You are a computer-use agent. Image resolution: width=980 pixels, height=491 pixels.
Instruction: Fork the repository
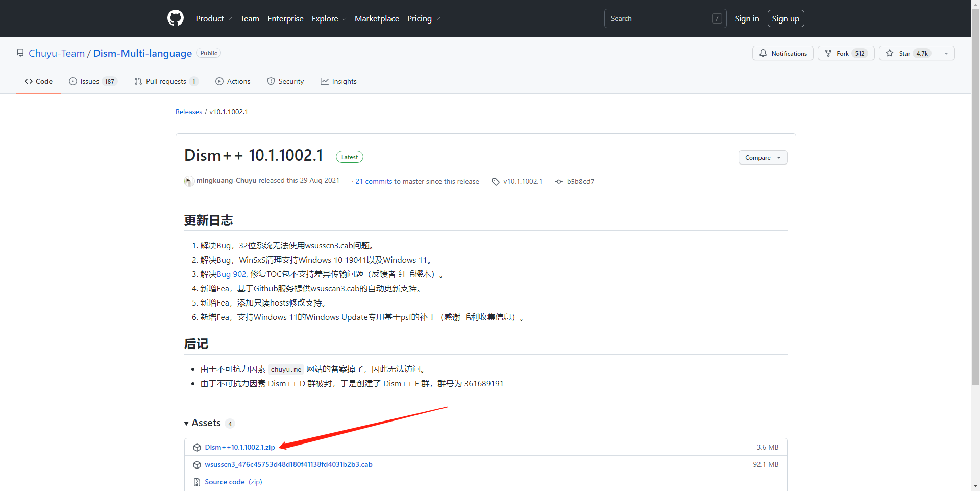[x=846, y=53]
